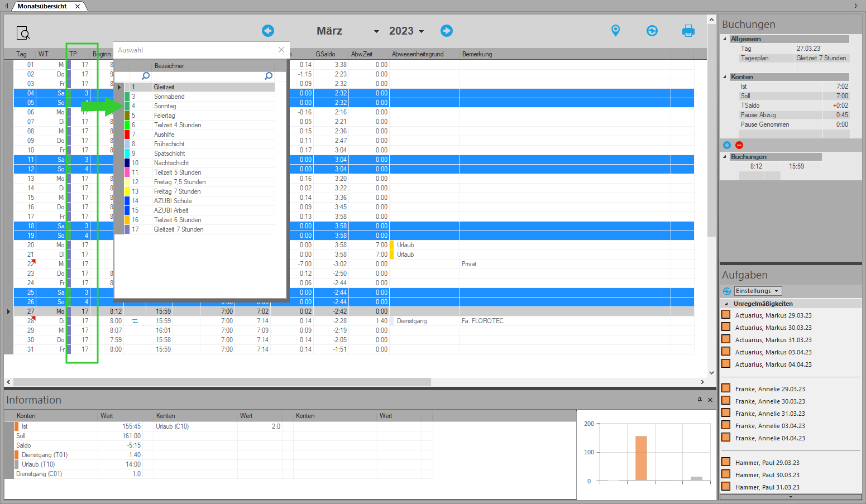Click the printer icon
866x504 pixels.
click(x=688, y=31)
